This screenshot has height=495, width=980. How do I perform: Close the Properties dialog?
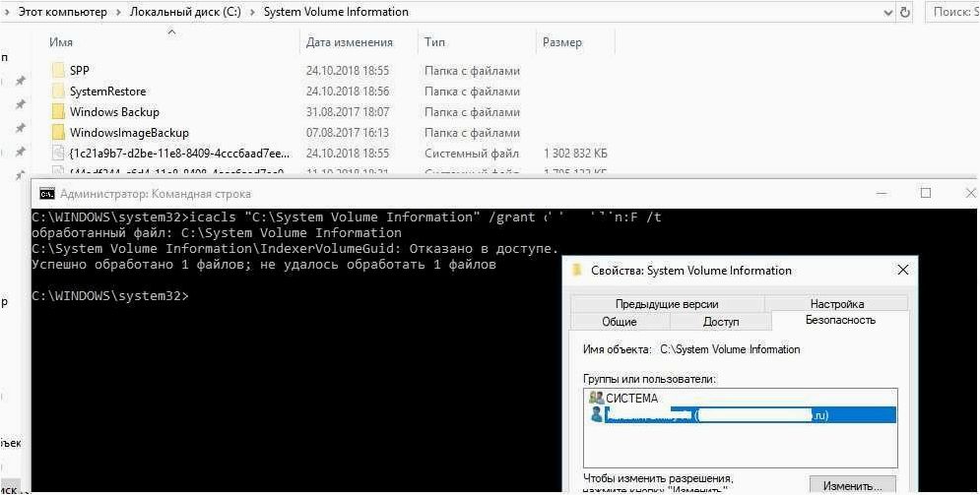pyautogui.click(x=903, y=270)
